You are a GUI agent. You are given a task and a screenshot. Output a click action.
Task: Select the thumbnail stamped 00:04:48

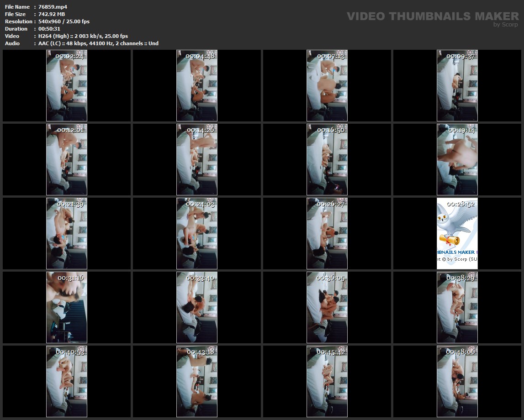[197, 85]
